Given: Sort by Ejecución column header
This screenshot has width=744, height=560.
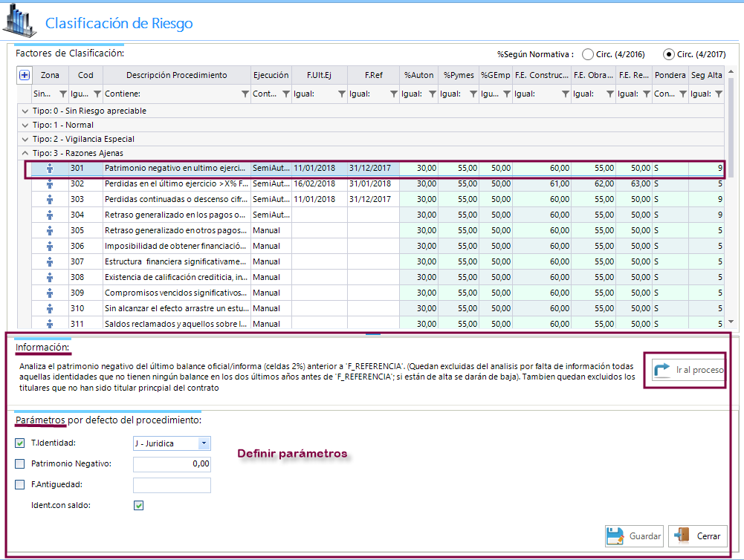Looking at the screenshot, I should tap(271, 75).
